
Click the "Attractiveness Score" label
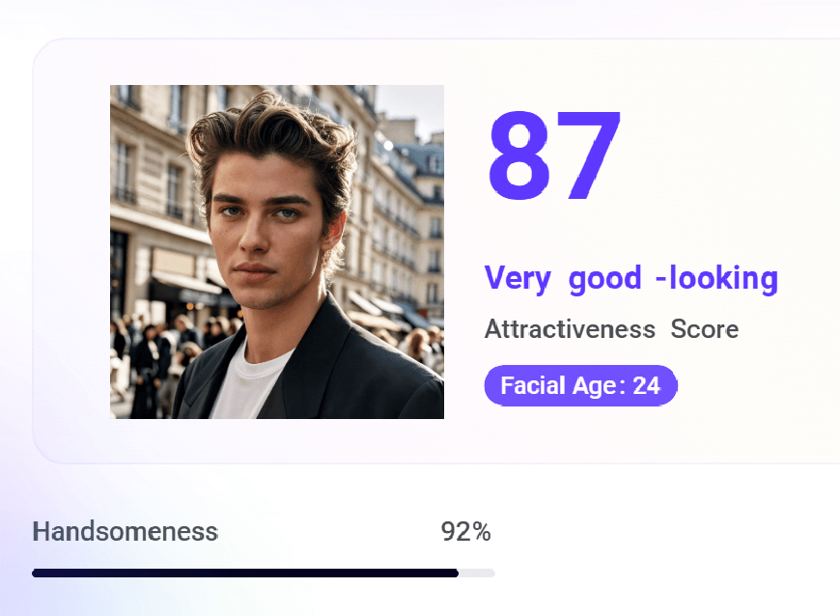(x=611, y=329)
